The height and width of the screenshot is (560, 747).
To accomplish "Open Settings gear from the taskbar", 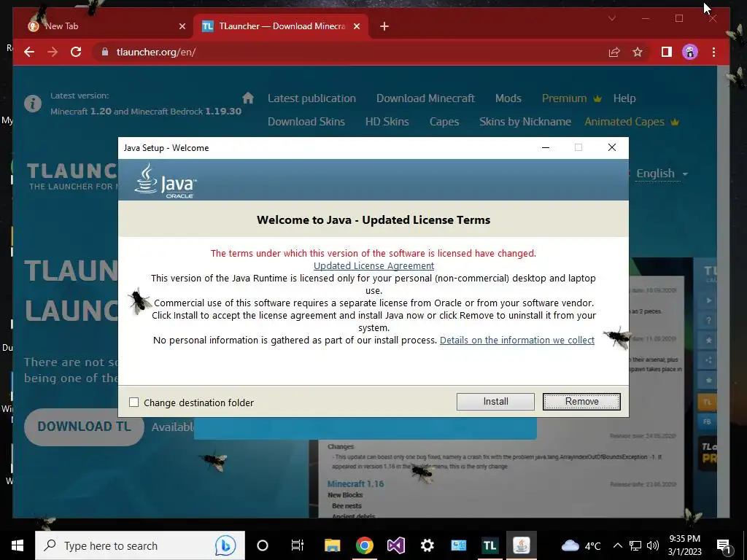I will (427, 545).
